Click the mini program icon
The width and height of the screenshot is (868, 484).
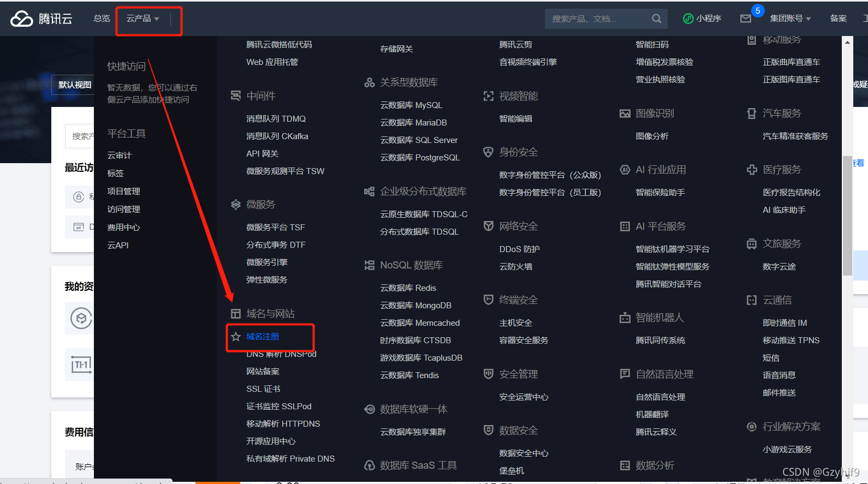click(688, 19)
